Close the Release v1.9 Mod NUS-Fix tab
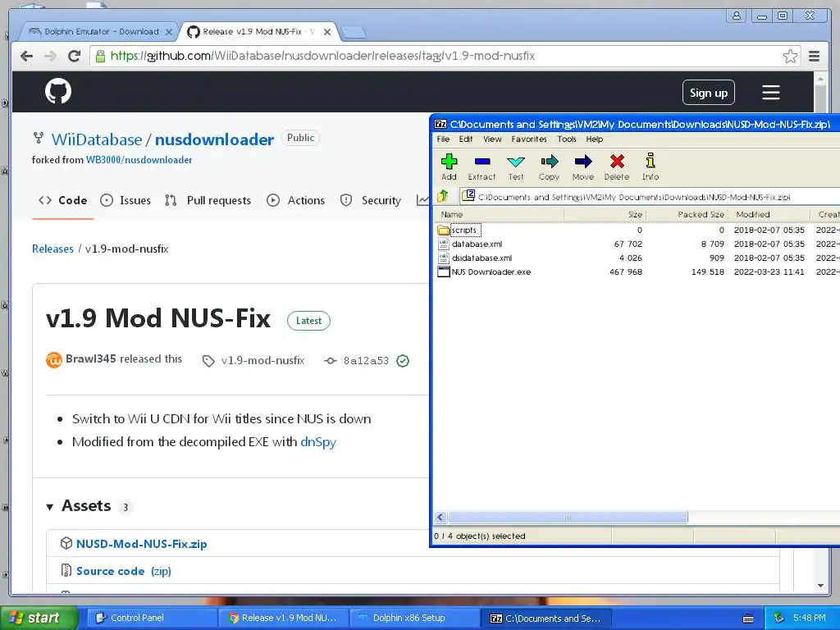Viewport: 840px width, 630px height. tap(327, 32)
